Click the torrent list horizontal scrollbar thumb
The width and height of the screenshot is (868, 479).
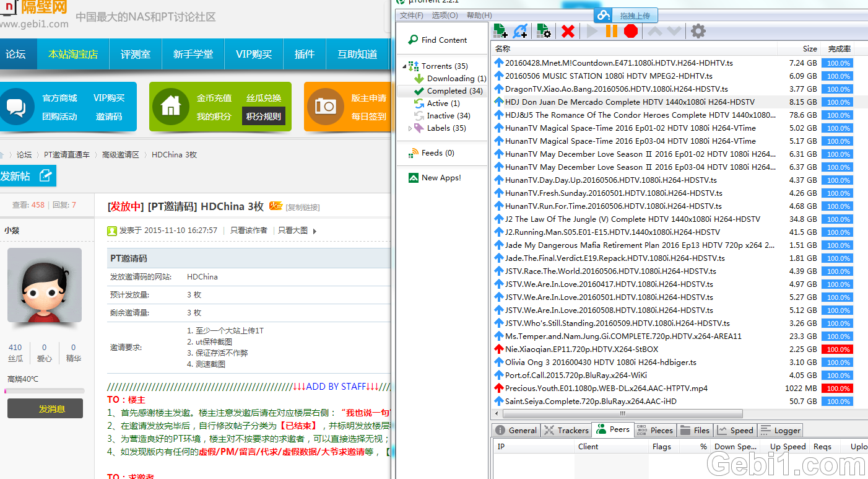tap(623, 414)
